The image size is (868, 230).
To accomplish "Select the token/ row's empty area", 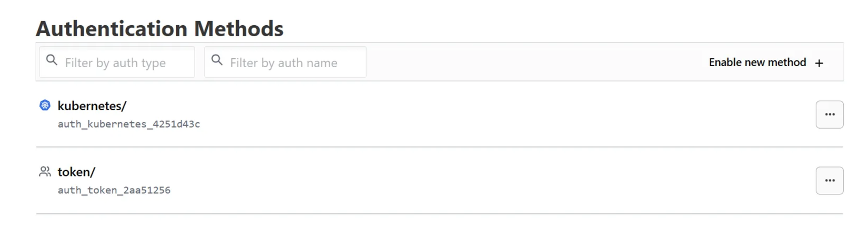I will tap(473, 181).
